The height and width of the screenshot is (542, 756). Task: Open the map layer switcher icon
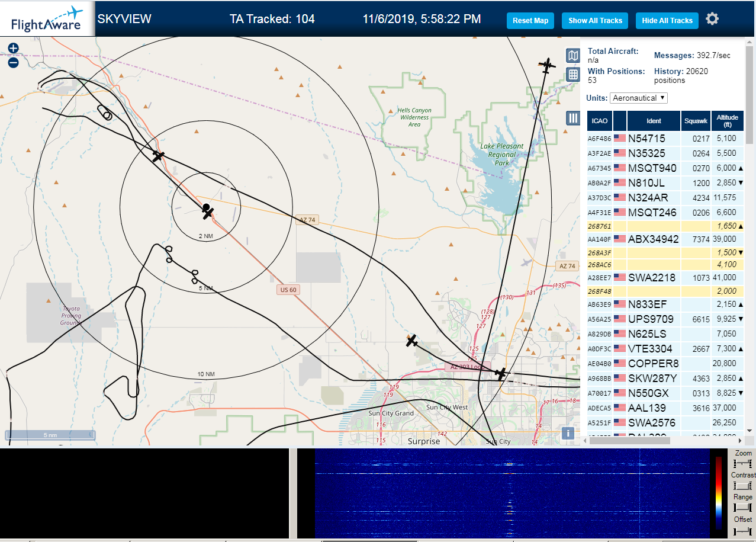(x=572, y=56)
